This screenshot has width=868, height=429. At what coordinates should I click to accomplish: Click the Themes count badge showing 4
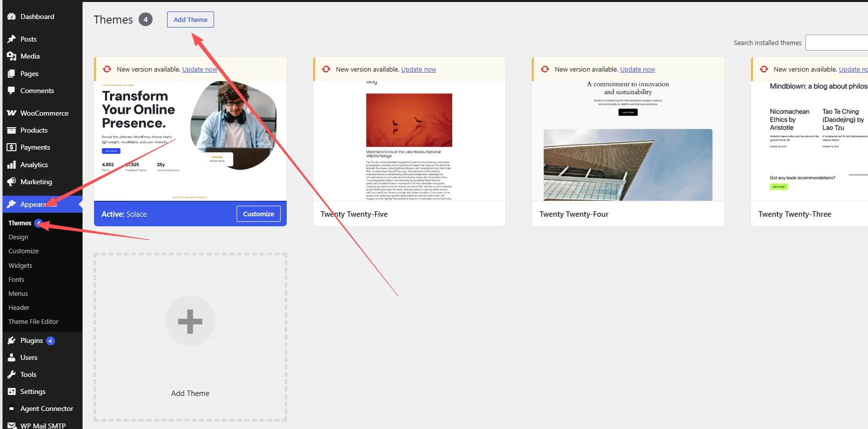tap(146, 20)
